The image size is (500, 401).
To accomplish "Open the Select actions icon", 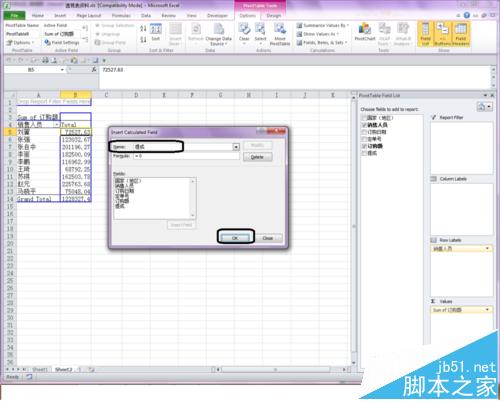I will [260, 33].
